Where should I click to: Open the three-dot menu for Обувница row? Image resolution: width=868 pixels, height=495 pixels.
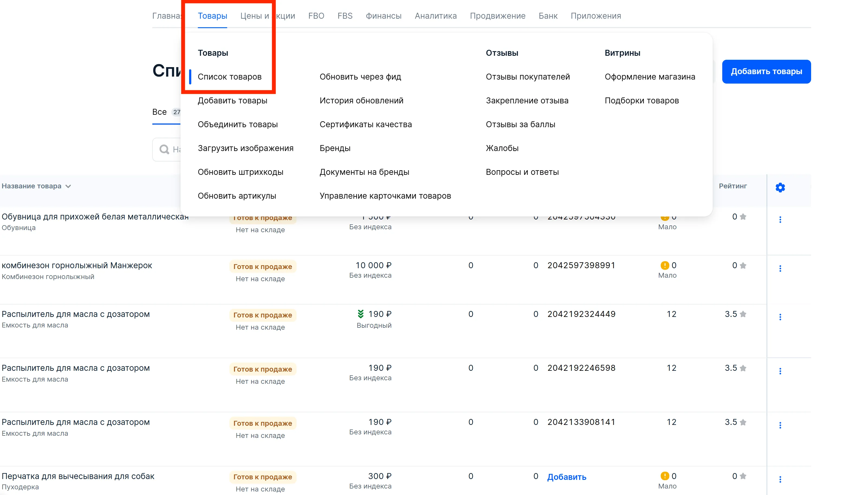click(x=780, y=219)
